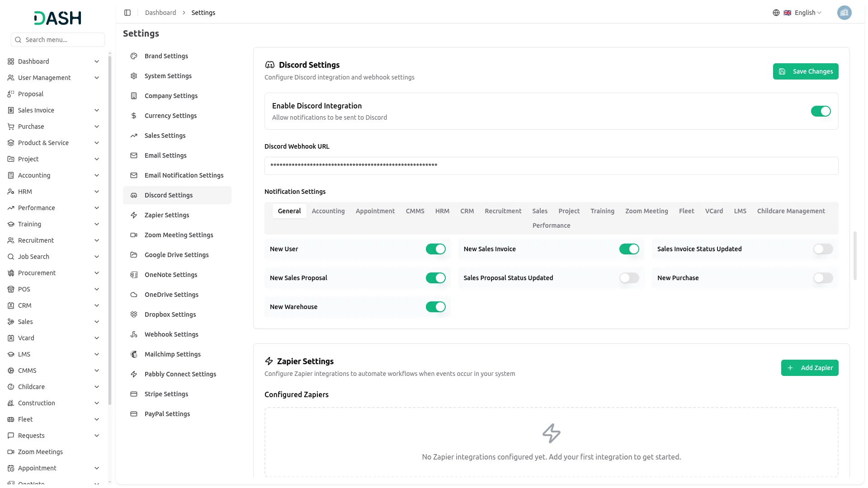Select the System Settings gear icon

coord(134,76)
